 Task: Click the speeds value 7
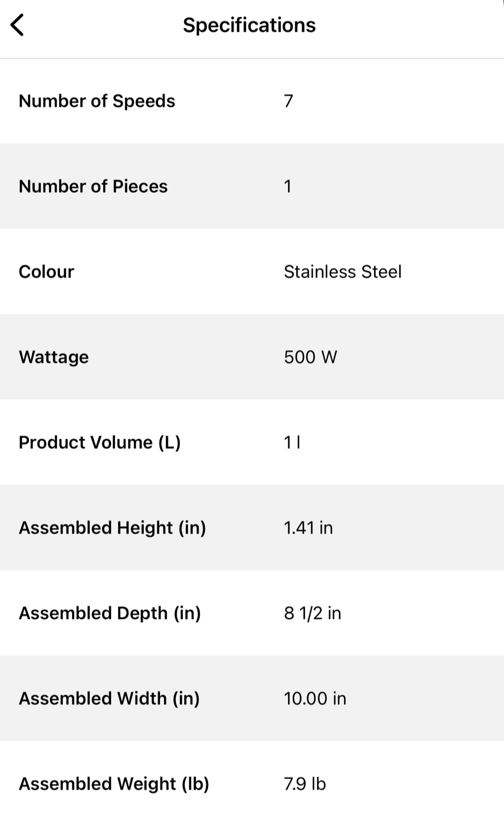point(288,101)
